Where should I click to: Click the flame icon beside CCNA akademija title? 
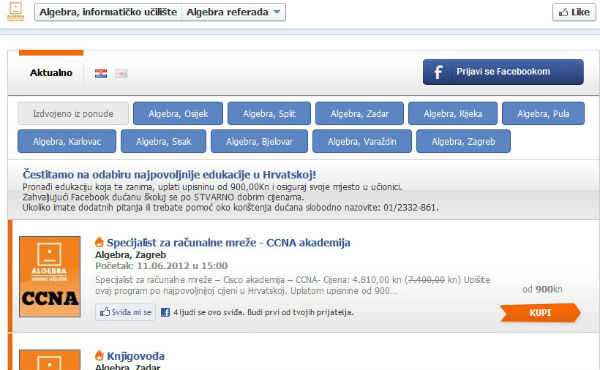coord(99,242)
